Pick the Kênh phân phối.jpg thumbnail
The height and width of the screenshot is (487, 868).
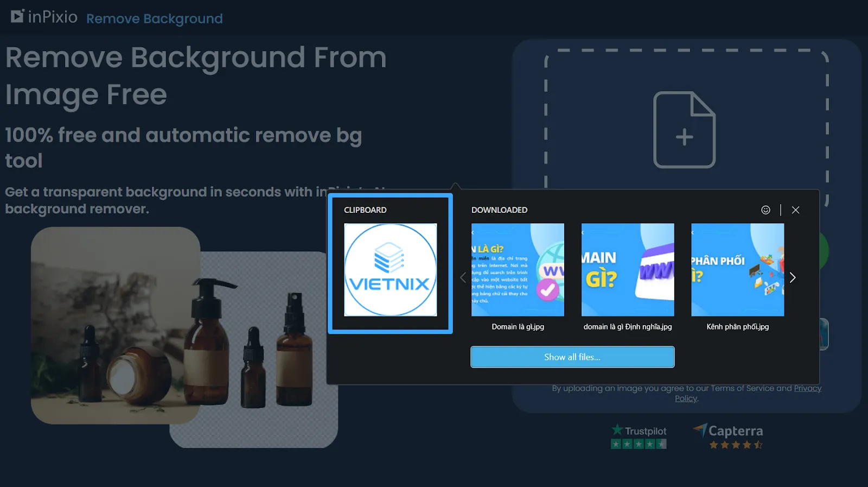click(738, 270)
